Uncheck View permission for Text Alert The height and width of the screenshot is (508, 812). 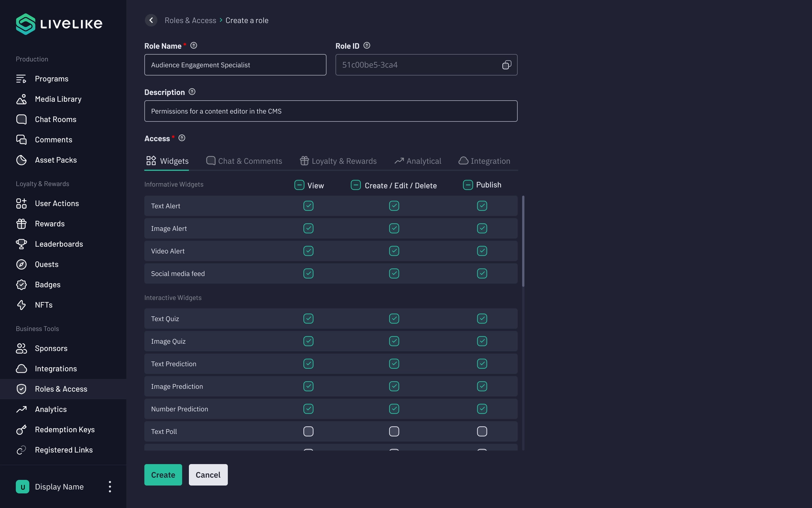click(308, 206)
